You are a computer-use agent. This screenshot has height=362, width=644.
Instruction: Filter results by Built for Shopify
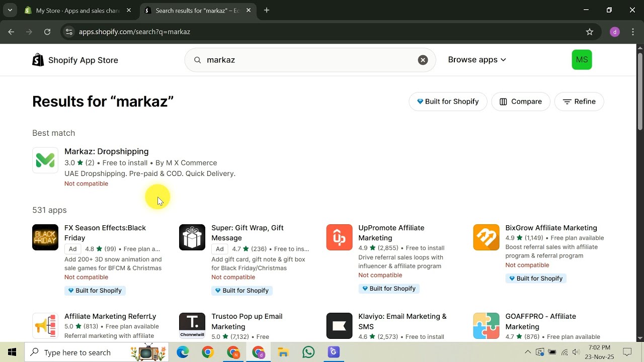point(448,102)
